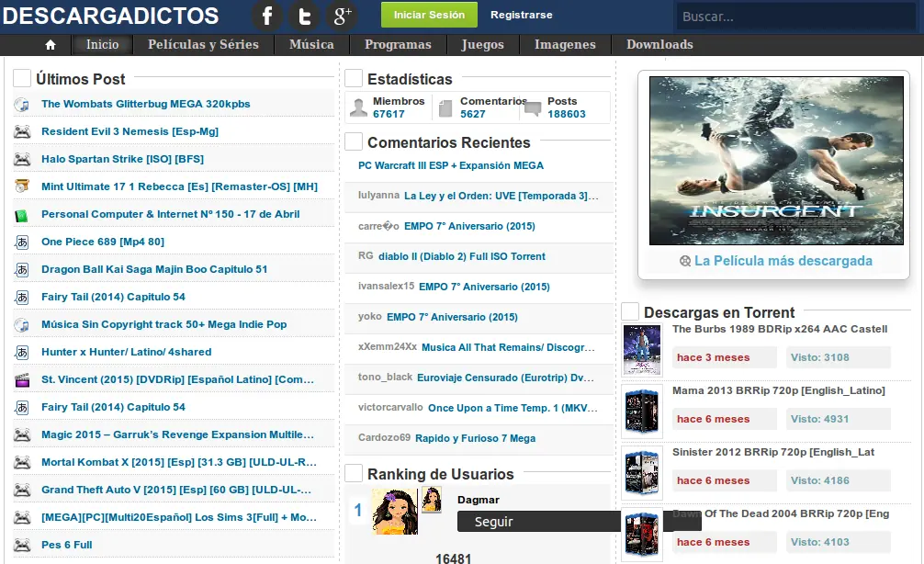Toggle the box next to Ranking de Usuarios

[x=354, y=473]
